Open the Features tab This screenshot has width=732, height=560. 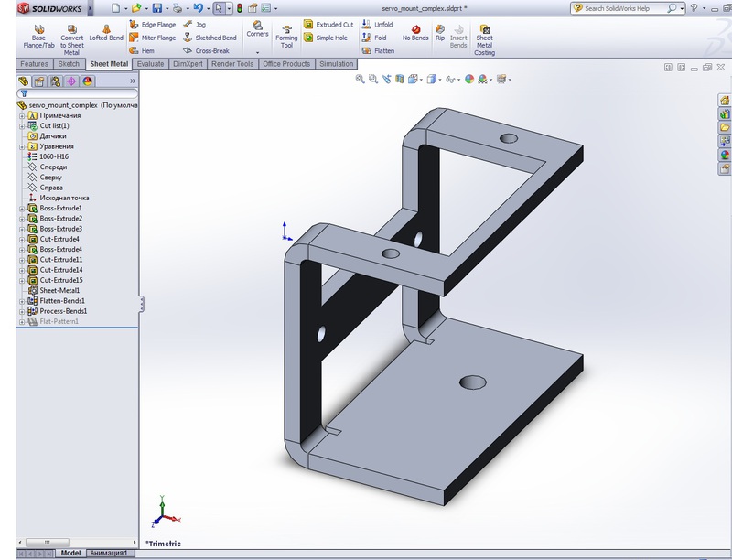point(35,64)
